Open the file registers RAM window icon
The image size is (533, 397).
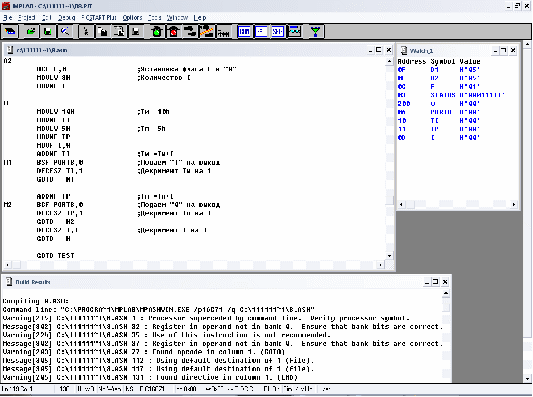[261, 32]
